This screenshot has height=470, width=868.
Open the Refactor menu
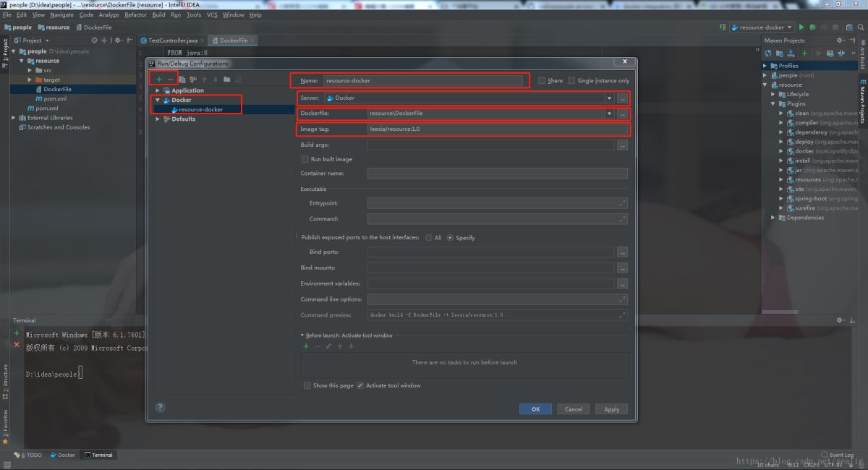coord(135,14)
